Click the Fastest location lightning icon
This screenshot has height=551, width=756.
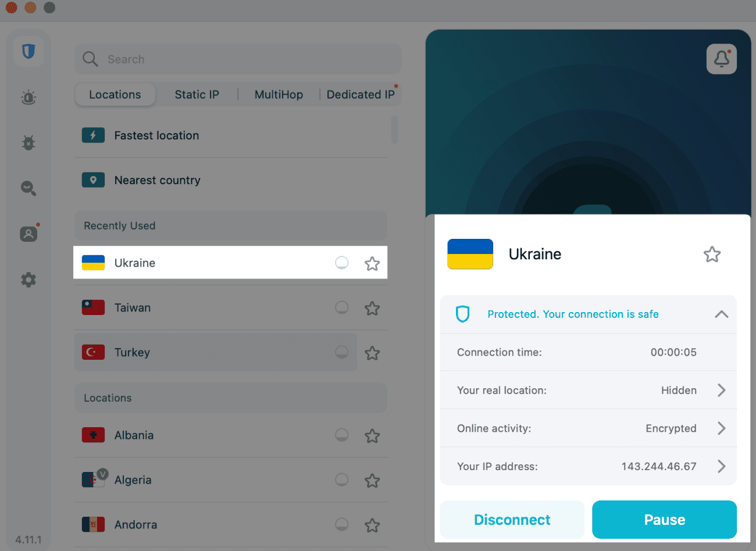(x=93, y=135)
